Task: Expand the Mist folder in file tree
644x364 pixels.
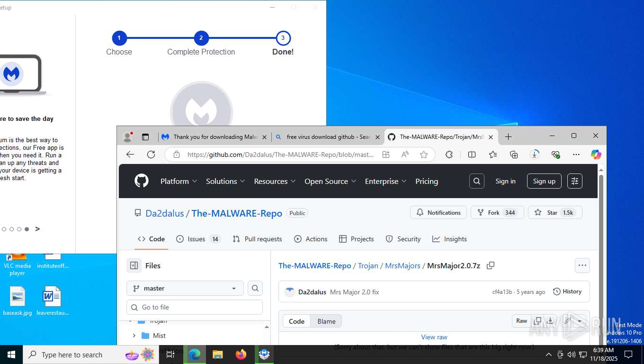Action: (x=134, y=336)
